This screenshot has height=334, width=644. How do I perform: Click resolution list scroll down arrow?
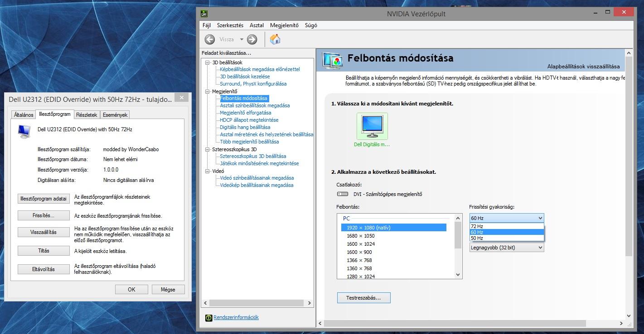[458, 275]
